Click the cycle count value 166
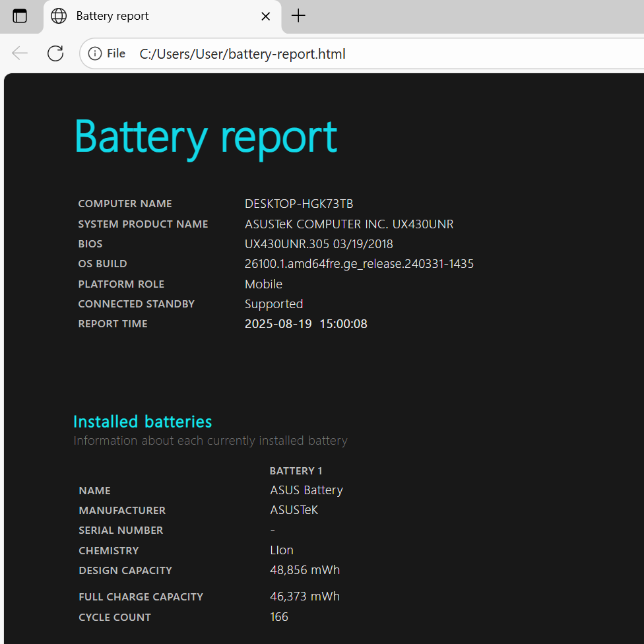The width and height of the screenshot is (644, 644). (x=279, y=617)
